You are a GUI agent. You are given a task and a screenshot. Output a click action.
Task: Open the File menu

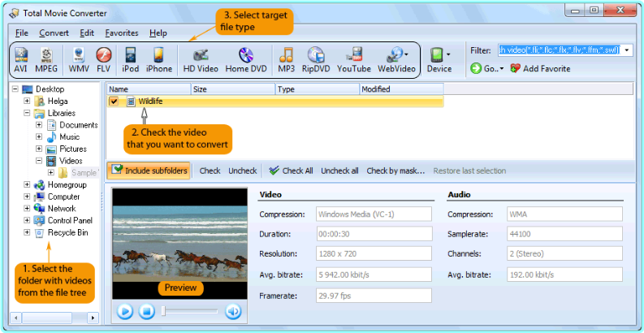pyautogui.click(x=21, y=32)
